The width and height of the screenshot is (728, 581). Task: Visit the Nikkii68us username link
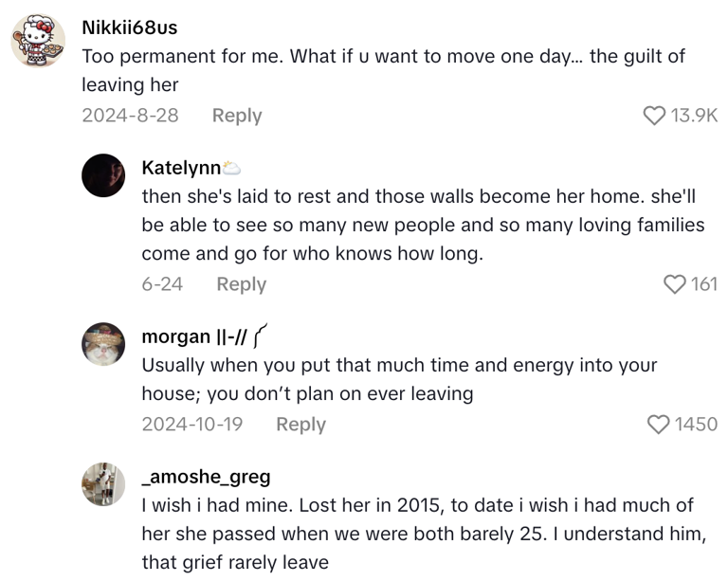click(x=129, y=27)
